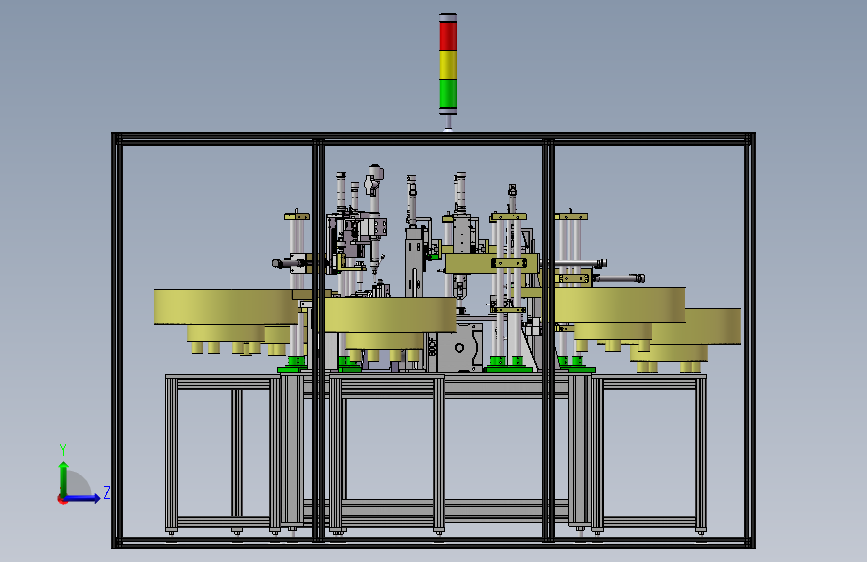This screenshot has width=867, height=562.
Task: Click the yellow segment of the signal tower light
Action: [448, 65]
